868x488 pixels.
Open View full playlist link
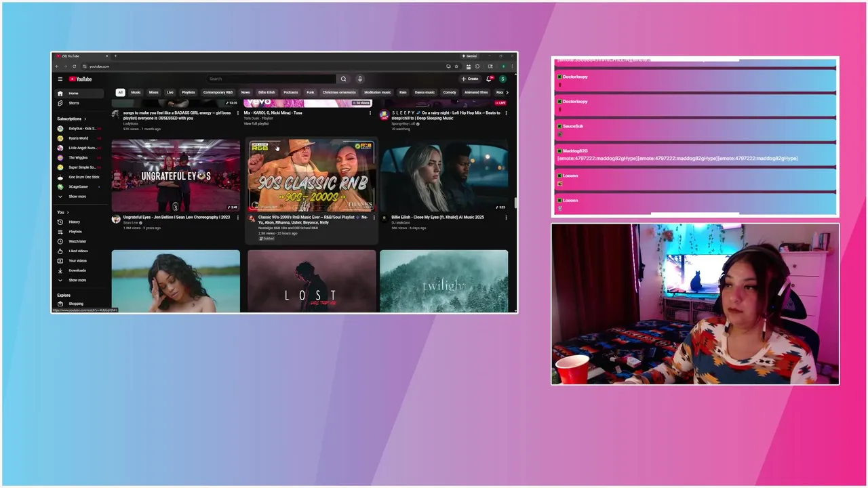(256, 123)
